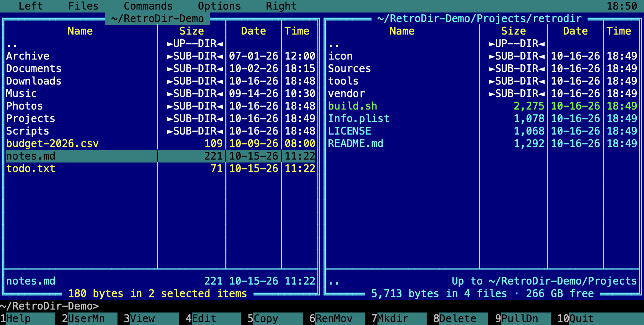
Task: Select highlighted notes.md file row
Action: pos(160,156)
